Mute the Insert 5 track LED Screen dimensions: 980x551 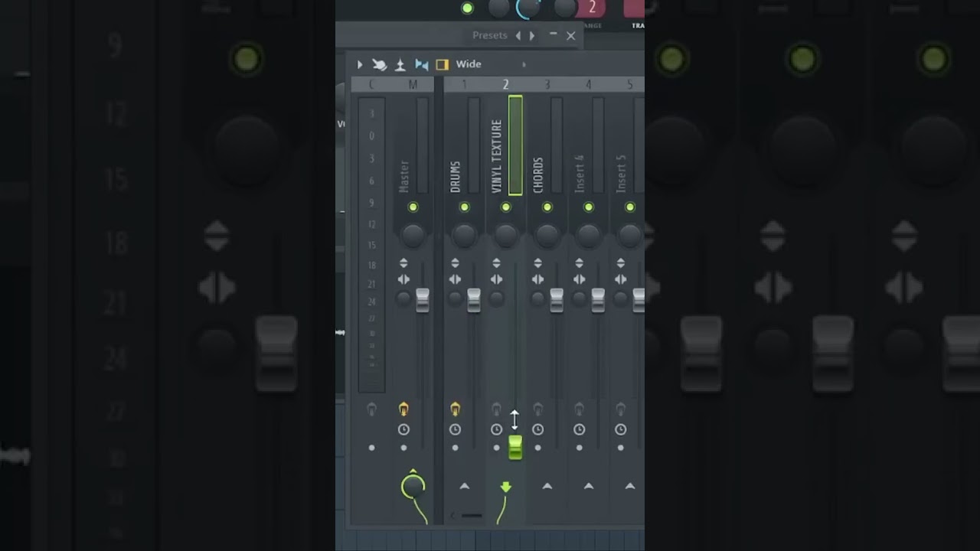[x=629, y=207]
